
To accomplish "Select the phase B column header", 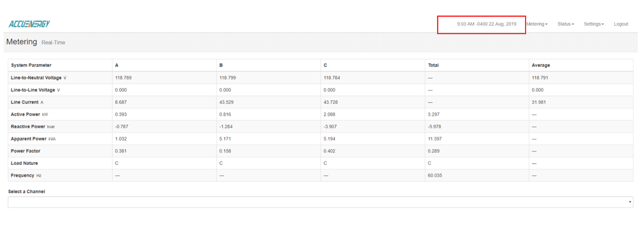I will click(221, 65).
